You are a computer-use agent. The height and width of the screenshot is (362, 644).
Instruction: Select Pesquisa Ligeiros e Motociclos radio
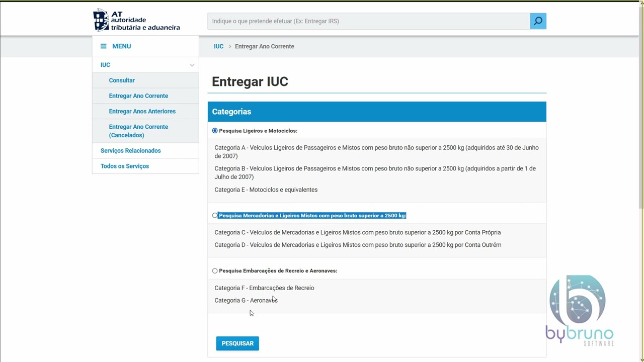pyautogui.click(x=215, y=131)
